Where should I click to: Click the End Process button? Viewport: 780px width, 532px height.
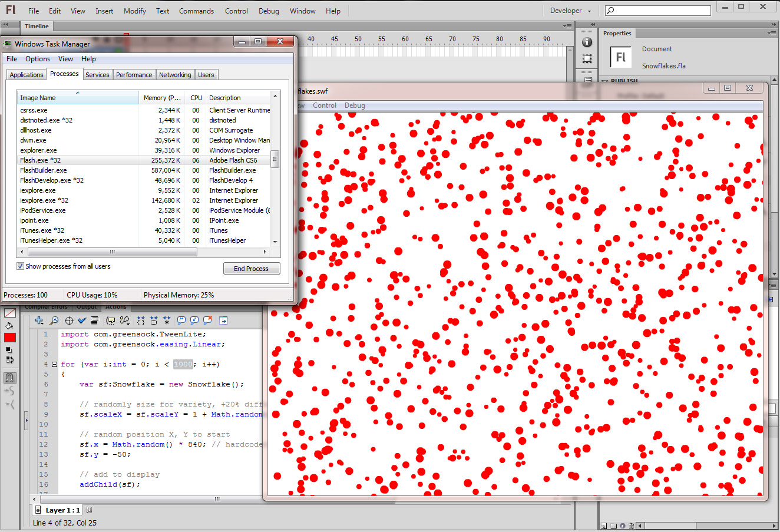point(251,269)
